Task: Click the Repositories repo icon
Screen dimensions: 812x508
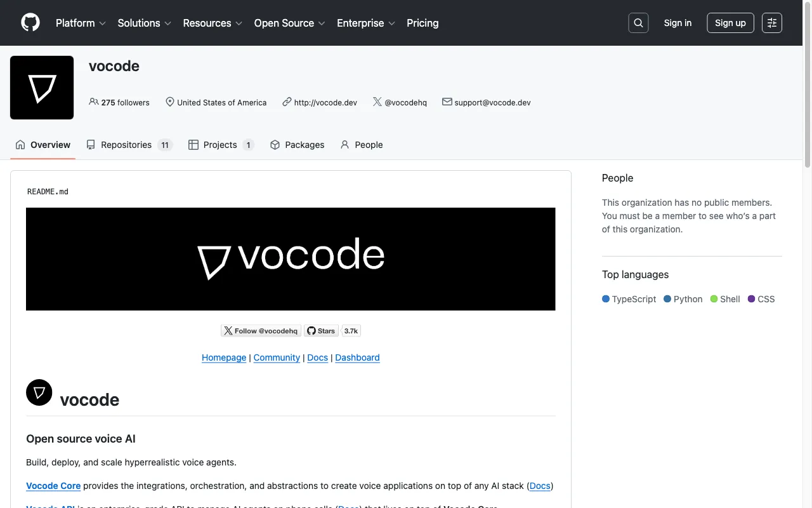Action: (x=91, y=145)
